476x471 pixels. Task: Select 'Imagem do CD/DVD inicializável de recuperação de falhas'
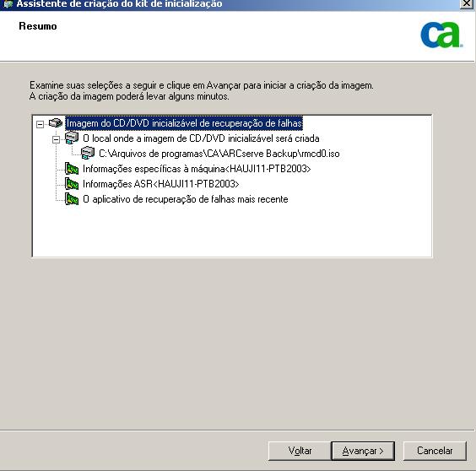[x=184, y=123]
